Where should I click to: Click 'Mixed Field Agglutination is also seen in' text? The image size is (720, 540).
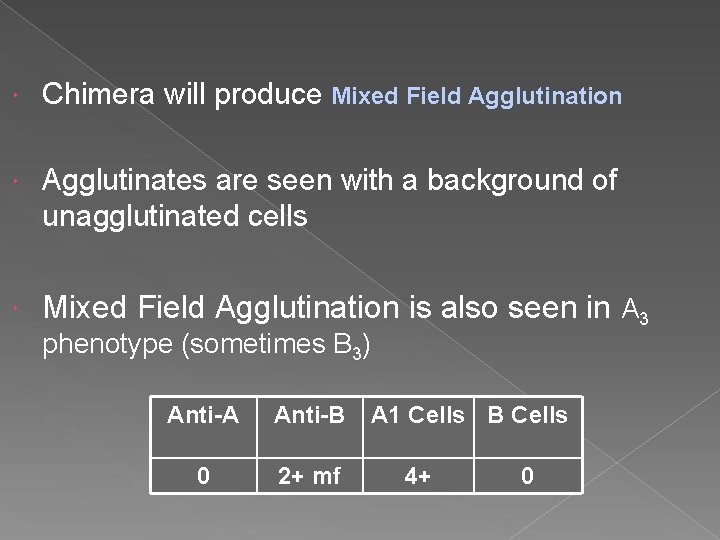pos(326,307)
